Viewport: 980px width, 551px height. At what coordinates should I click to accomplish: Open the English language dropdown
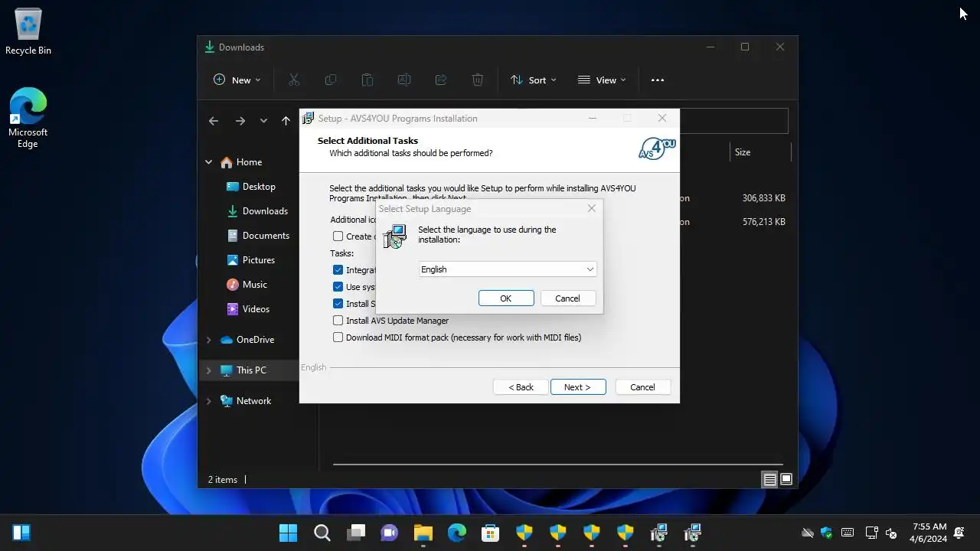508,269
